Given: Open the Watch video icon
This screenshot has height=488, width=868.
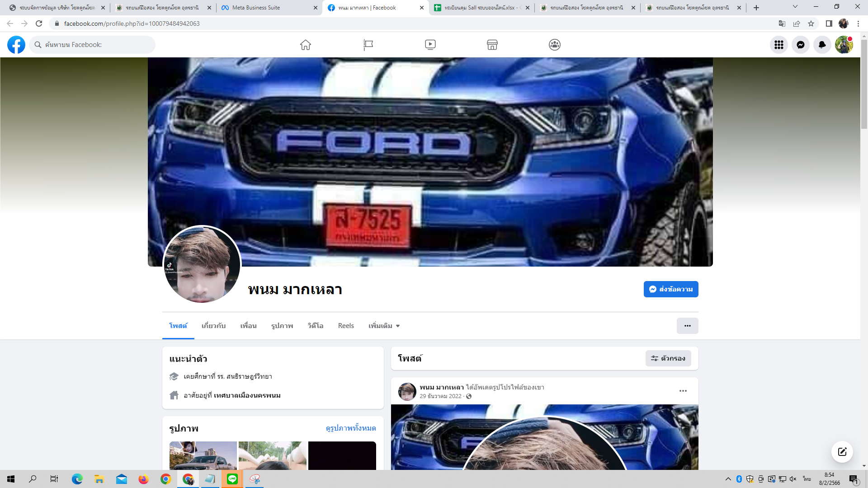Looking at the screenshot, I should 430,45.
